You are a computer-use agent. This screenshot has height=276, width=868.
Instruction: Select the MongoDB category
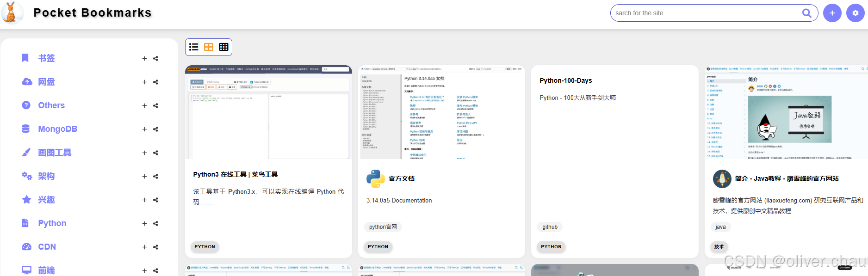(57, 129)
